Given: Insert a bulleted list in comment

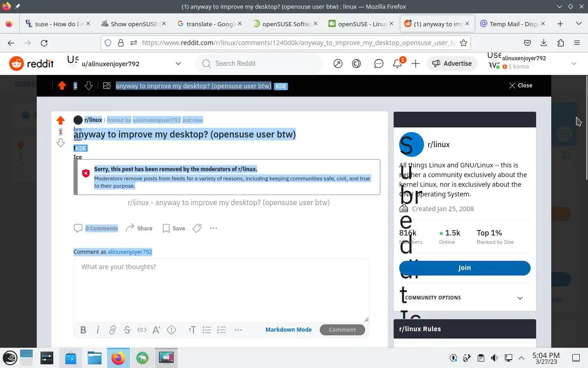Looking at the screenshot, I should (207, 330).
